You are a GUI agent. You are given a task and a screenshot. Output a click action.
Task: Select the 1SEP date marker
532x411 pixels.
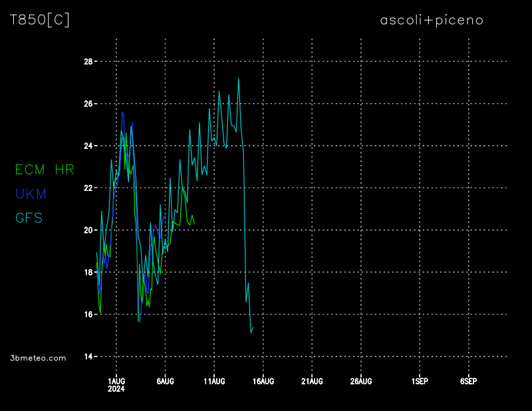coord(420,381)
